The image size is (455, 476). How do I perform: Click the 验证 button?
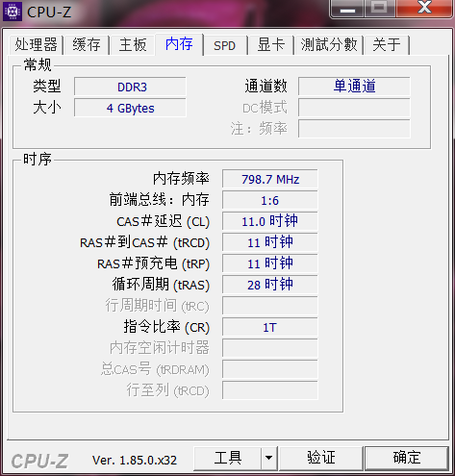321,459
